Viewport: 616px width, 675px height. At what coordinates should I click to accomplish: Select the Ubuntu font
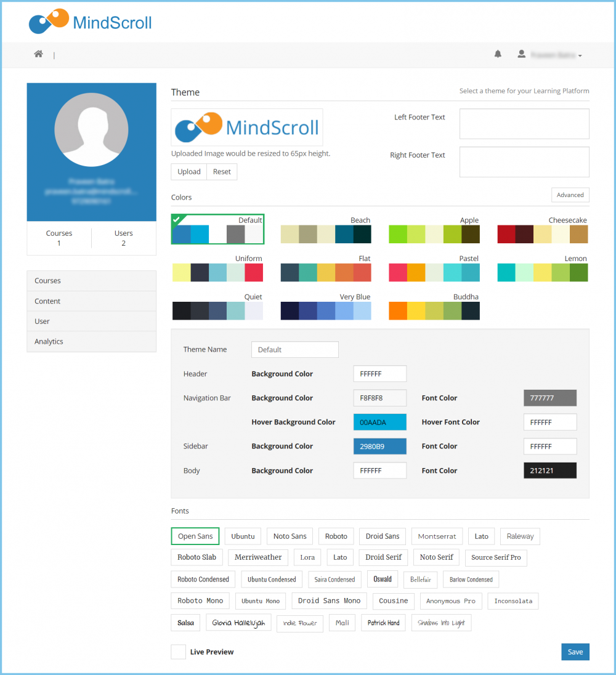pos(243,536)
